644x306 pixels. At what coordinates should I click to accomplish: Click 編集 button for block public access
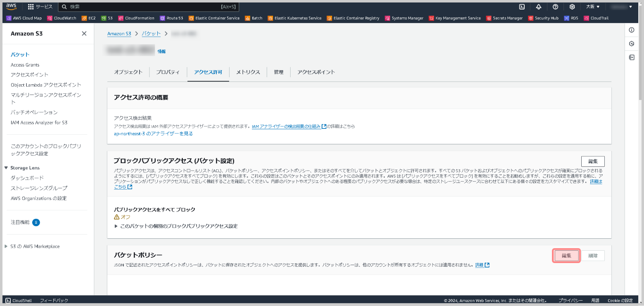592,161
